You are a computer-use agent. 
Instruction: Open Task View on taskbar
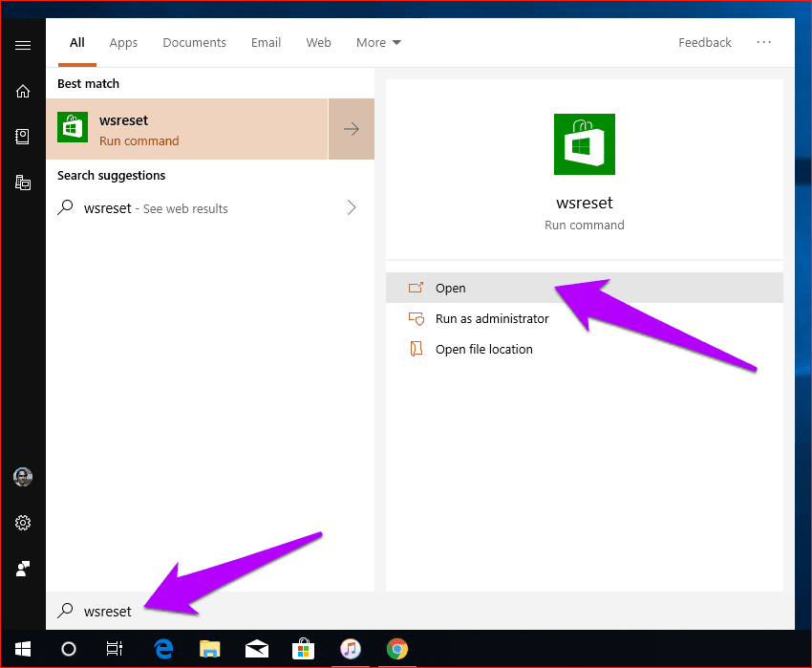pos(115,649)
